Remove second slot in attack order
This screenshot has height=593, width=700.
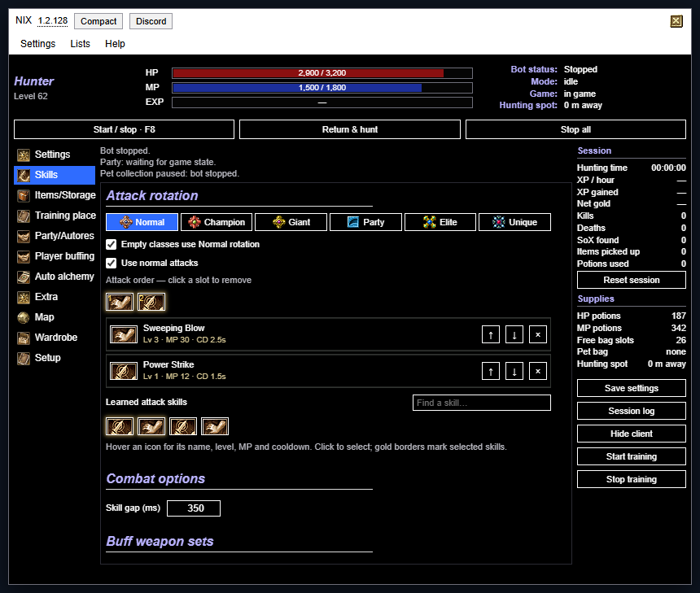click(x=151, y=302)
